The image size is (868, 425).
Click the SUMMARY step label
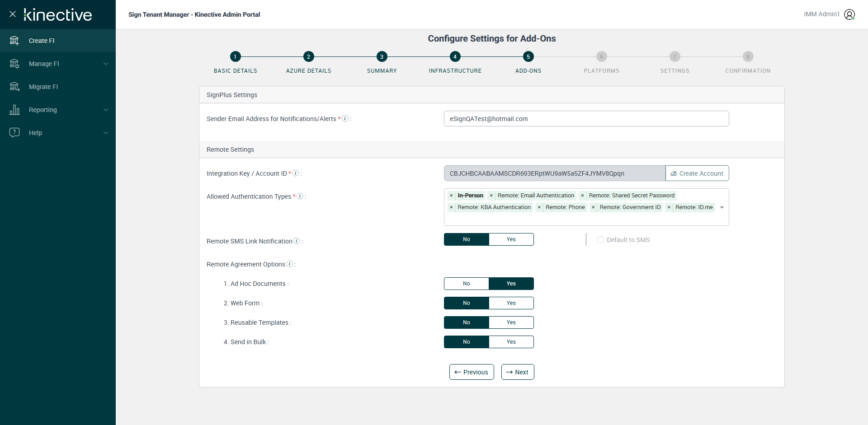coord(382,71)
